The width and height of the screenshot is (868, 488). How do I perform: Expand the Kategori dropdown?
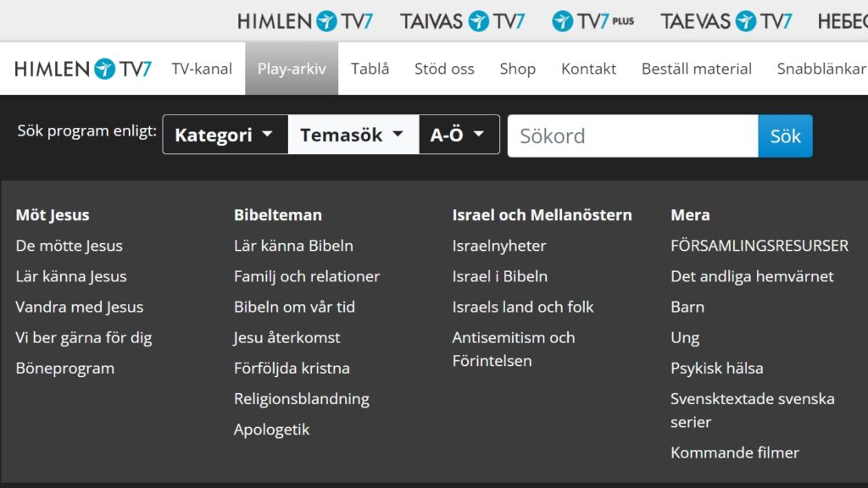click(x=225, y=135)
